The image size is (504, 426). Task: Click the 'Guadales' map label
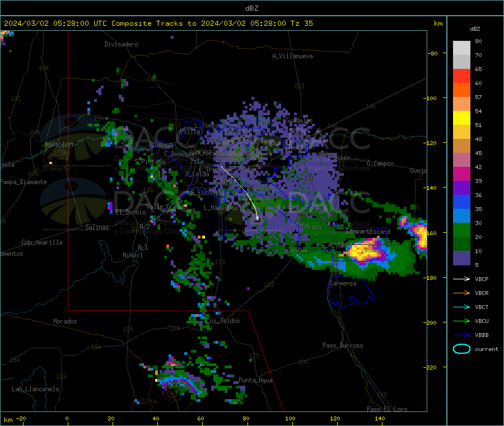pyautogui.click(x=299, y=120)
